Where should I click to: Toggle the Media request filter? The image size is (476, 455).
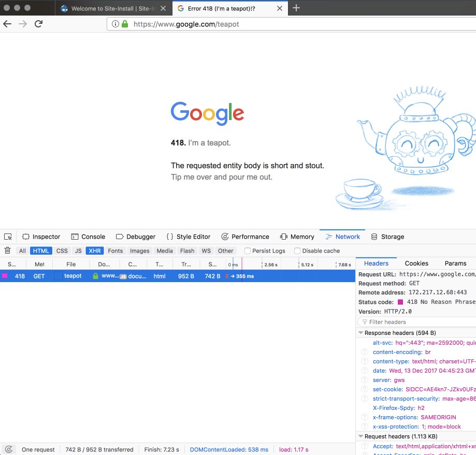(165, 251)
